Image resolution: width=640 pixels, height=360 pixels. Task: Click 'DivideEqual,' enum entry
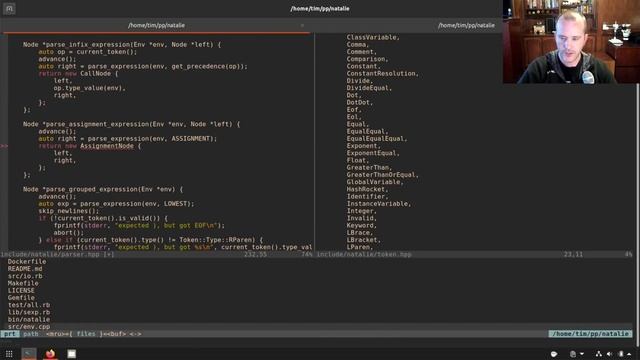(x=369, y=88)
